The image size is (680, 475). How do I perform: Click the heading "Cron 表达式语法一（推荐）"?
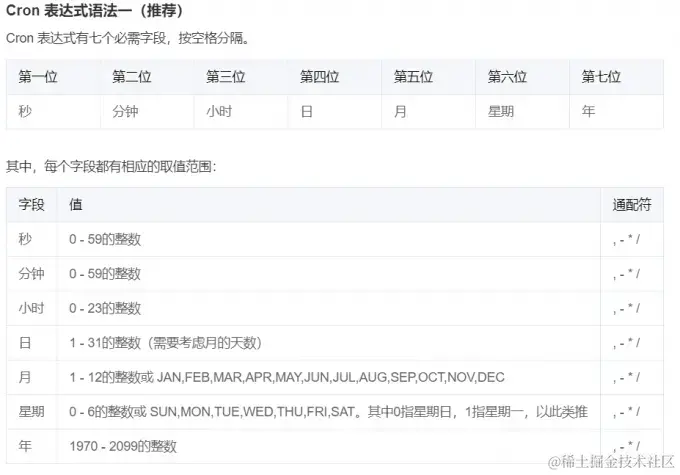pyautogui.click(x=94, y=10)
